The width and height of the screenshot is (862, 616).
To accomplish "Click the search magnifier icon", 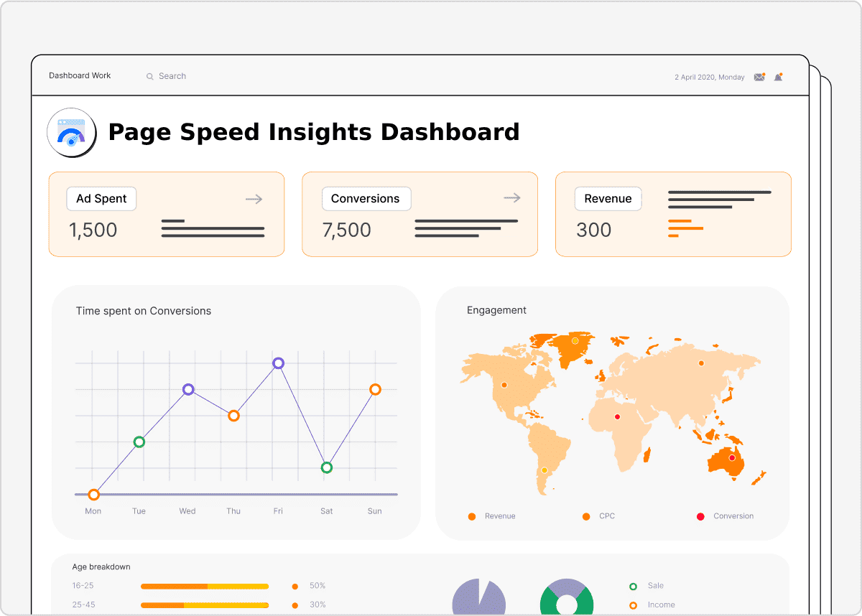I will [x=150, y=76].
